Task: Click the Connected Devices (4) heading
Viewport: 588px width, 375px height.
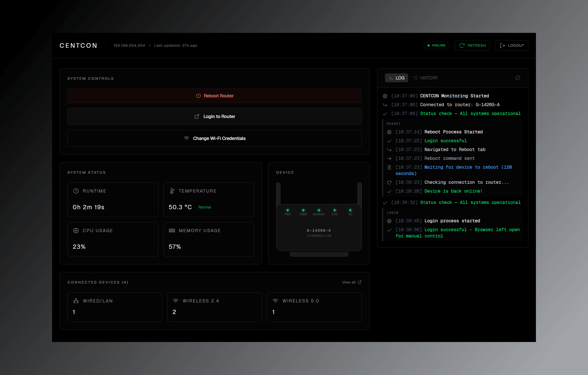Action: [98, 282]
